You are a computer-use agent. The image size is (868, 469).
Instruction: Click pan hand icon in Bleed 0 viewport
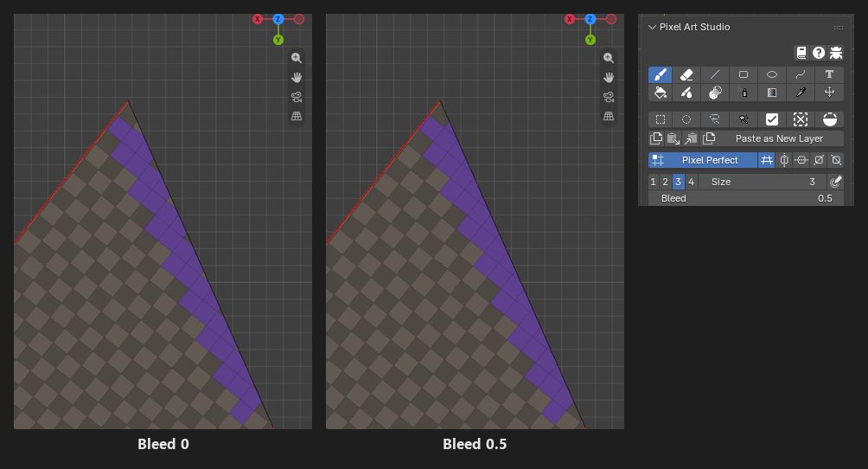[297, 77]
